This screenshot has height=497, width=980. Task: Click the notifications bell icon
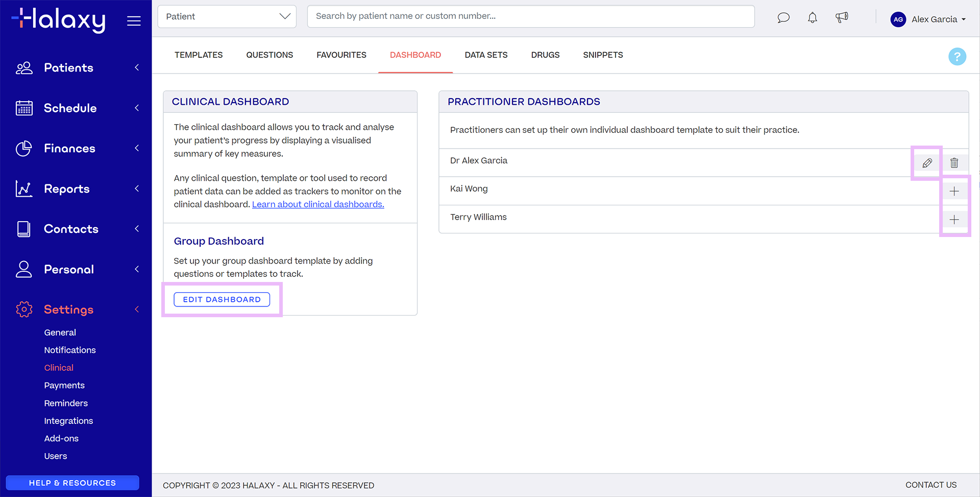[813, 17]
